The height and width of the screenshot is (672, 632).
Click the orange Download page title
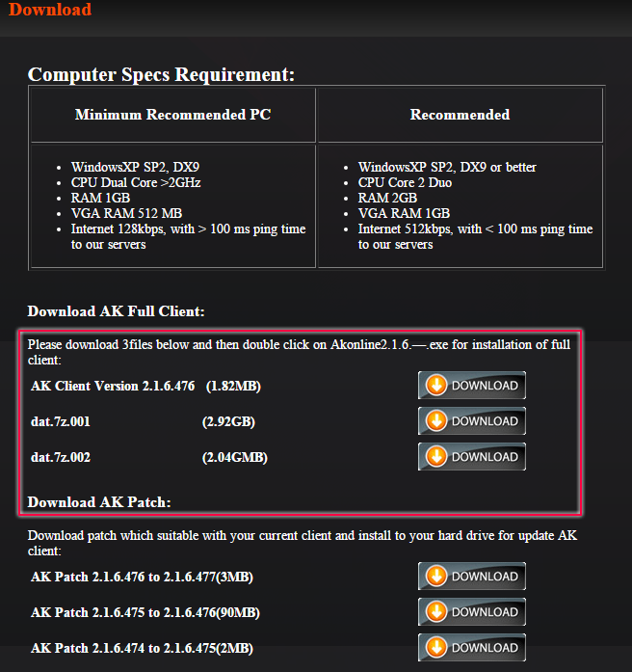pyautogui.click(x=50, y=11)
